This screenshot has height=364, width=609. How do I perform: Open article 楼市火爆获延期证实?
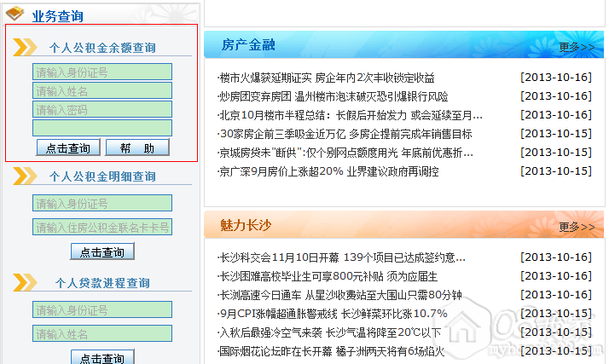tap(326, 78)
